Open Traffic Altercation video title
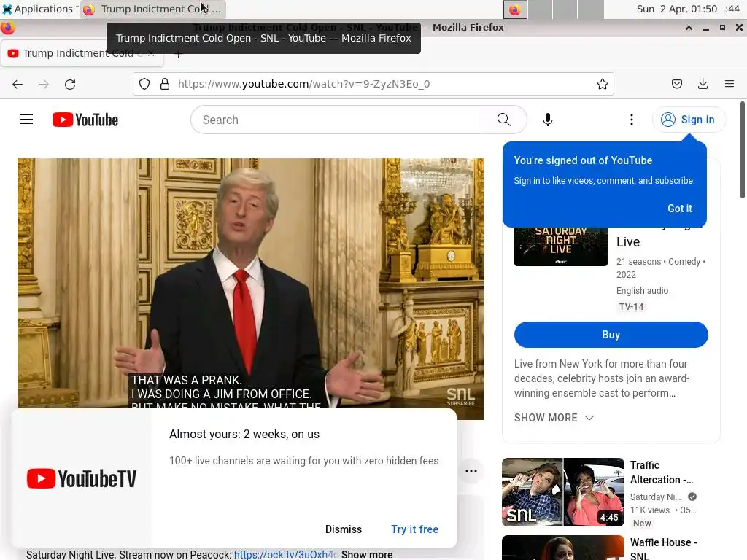The image size is (747, 560). pos(661,472)
